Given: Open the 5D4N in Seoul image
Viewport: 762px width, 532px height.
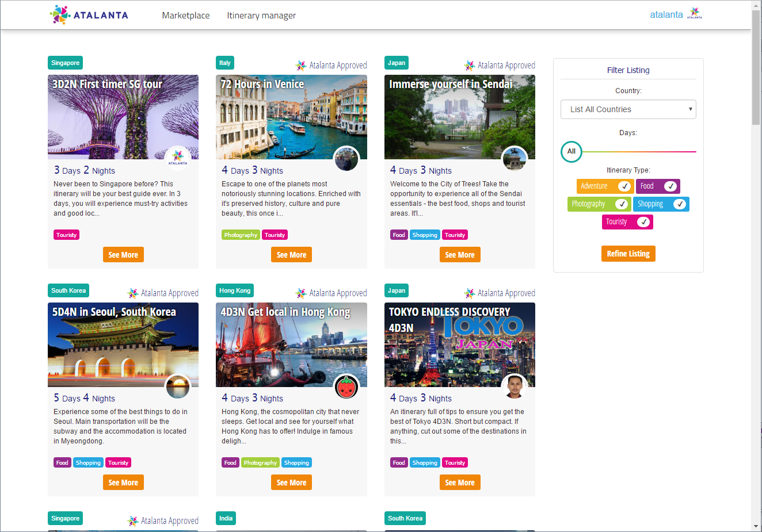Looking at the screenshot, I should [123, 345].
